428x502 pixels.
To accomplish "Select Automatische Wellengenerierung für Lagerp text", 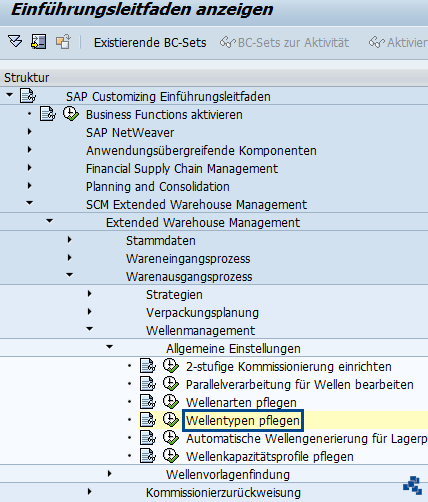I will click(x=307, y=439).
